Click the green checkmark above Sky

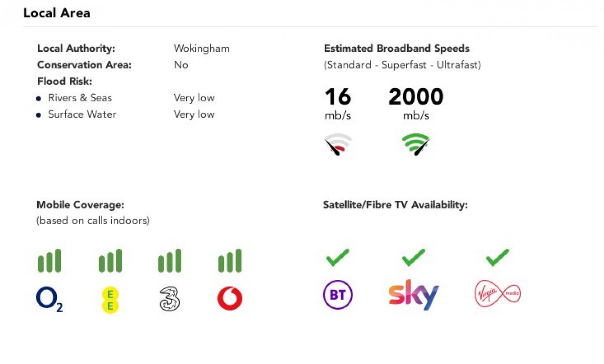(x=414, y=258)
